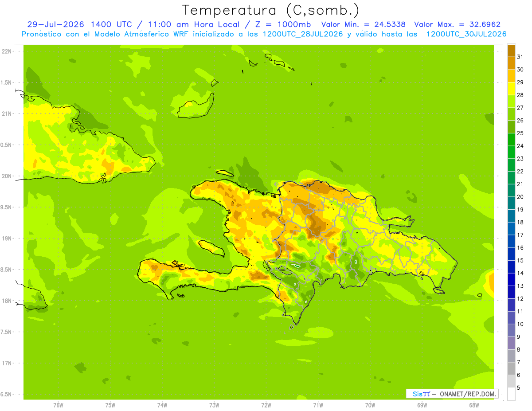Click the color scale label '20'
The image size is (532, 411).
(520, 196)
